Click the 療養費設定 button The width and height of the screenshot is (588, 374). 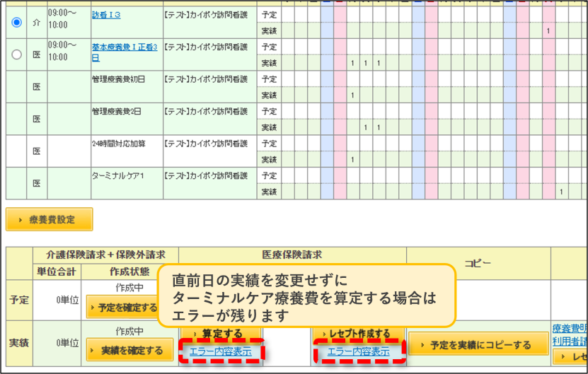49,220
